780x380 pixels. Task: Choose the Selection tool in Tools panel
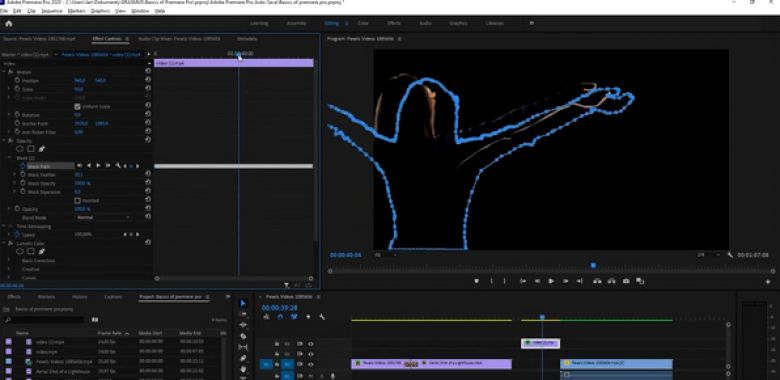[243, 303]
